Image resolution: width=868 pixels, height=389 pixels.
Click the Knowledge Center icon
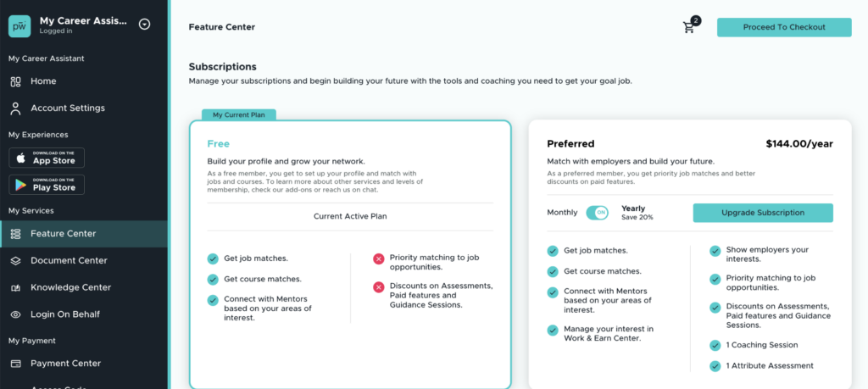tap(15, 288)
